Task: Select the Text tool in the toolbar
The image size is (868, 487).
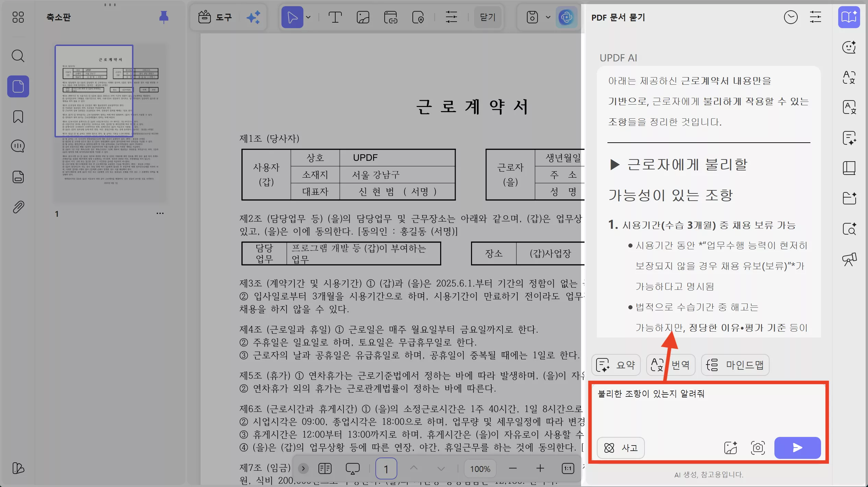Action: click(335, 17)
